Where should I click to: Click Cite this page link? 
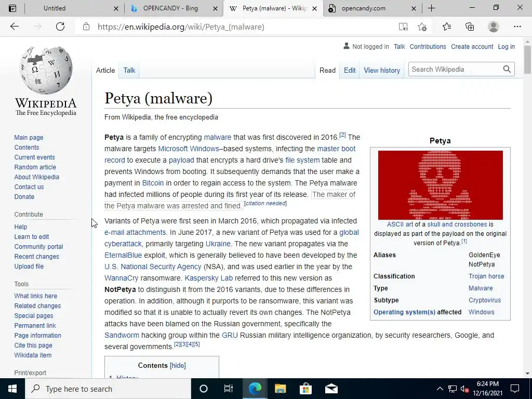pos(33,345)
